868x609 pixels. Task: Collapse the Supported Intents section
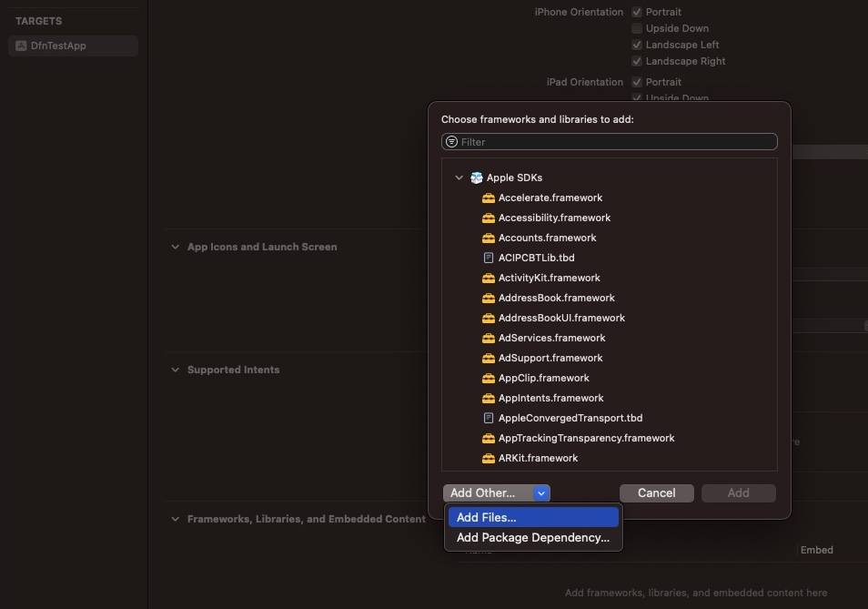coord(175,370)
